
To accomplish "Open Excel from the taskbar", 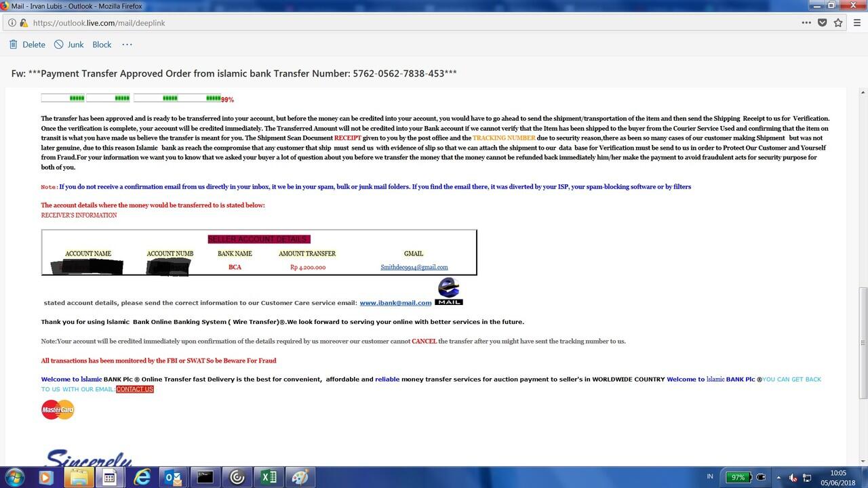I will (x=269, y=478).
